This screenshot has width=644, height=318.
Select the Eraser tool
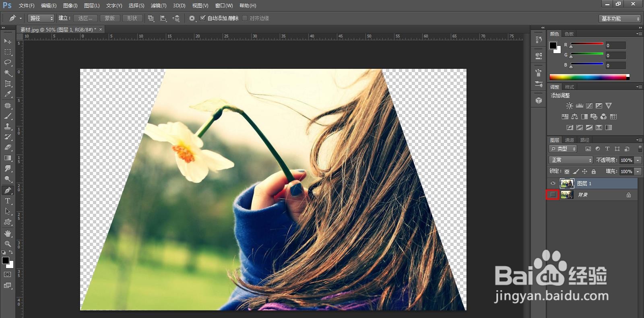pos(8,147)
